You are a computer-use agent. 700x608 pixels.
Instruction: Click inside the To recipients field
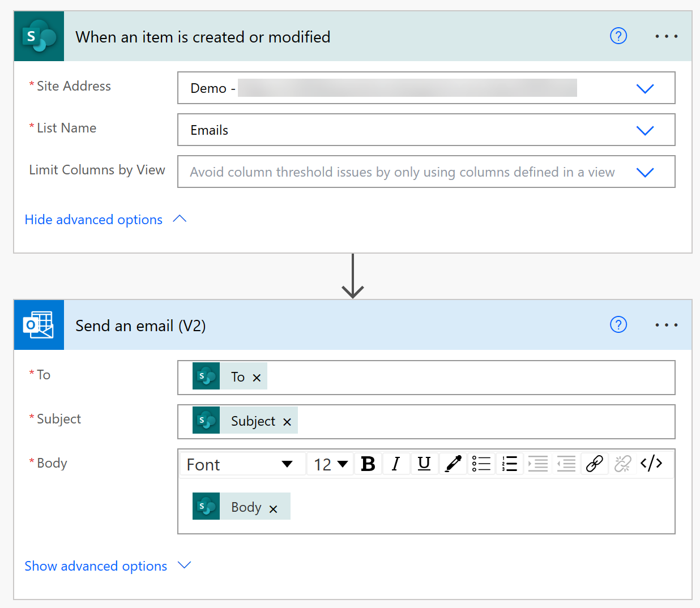(x=425, y=377)
